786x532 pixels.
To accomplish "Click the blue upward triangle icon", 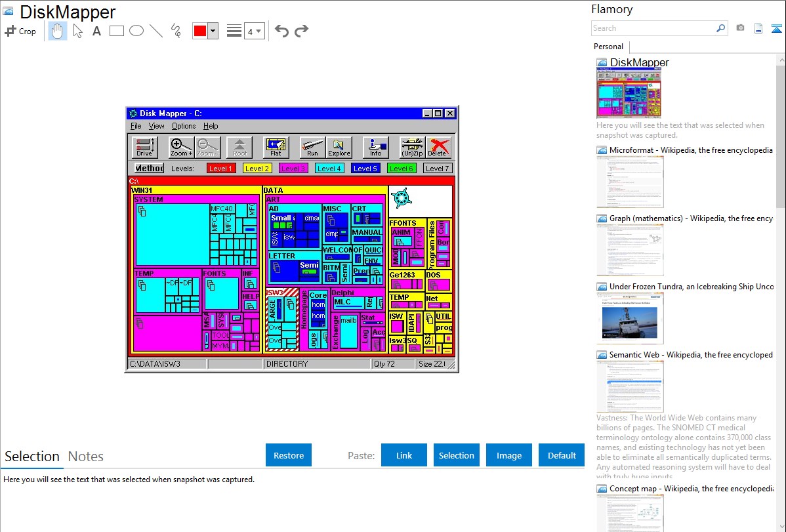I will tap(776, 28).
